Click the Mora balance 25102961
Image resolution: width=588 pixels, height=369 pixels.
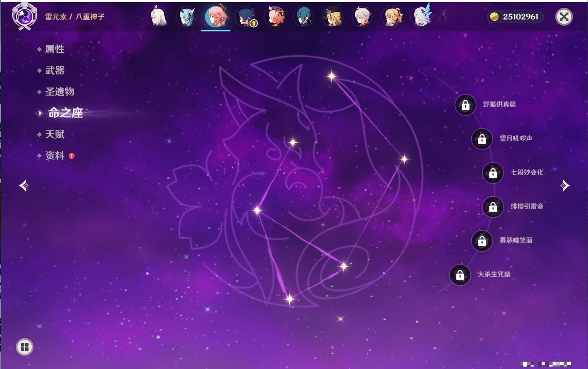(520, 17)
